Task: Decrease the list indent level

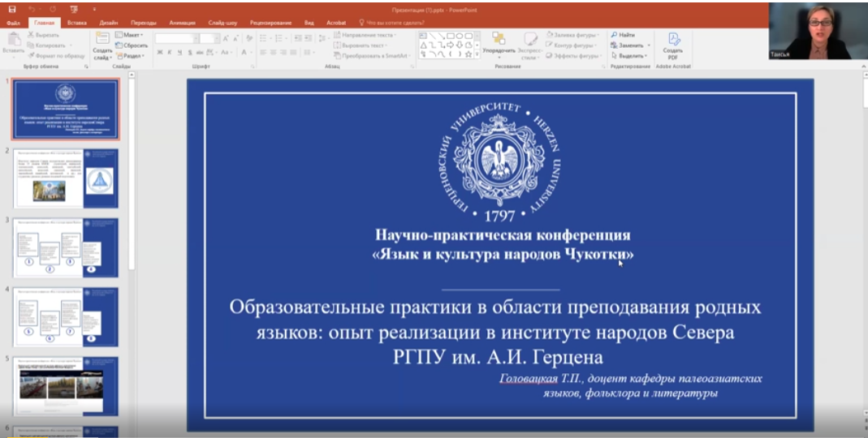Action: 298,38
